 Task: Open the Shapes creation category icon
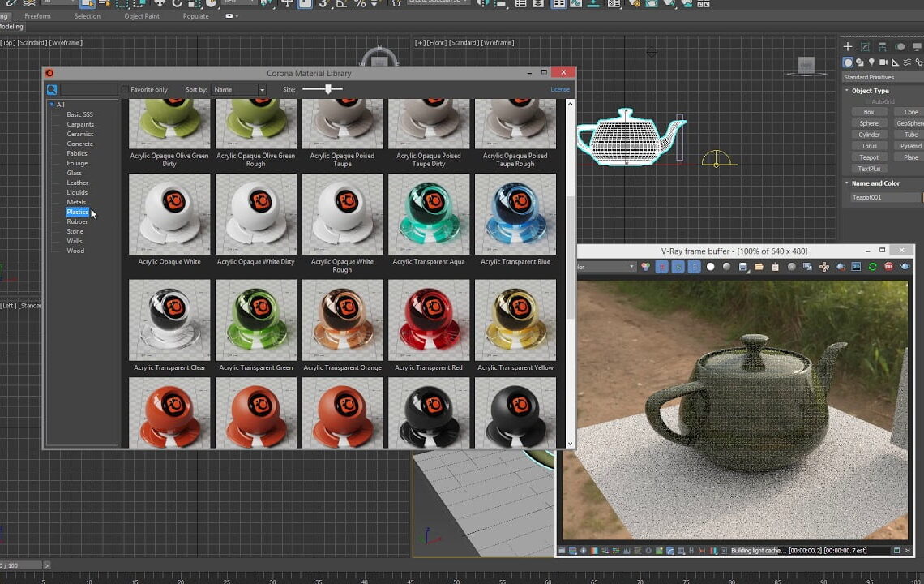(x=859, y=62)
